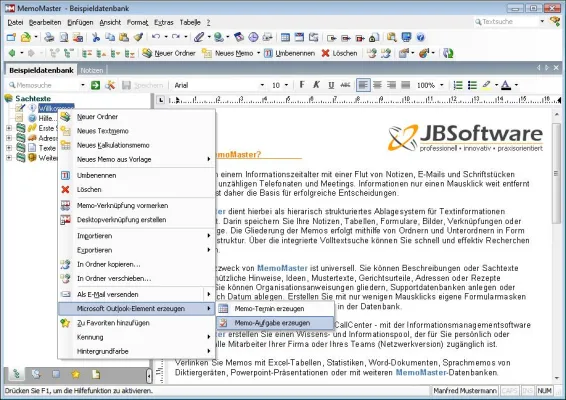Image resolution: width=566 pixels, height=400 pixels.
Task: Toggle bold formatting F button
Action: point(302,85)
